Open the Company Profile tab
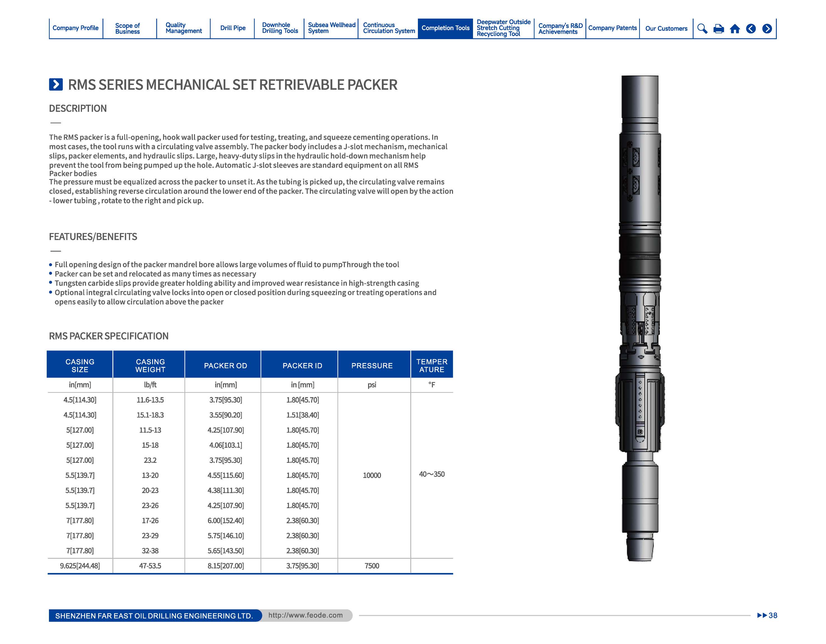Image resolution: width=826 pixels, height=644 pixels. click(x=75, y=28)
